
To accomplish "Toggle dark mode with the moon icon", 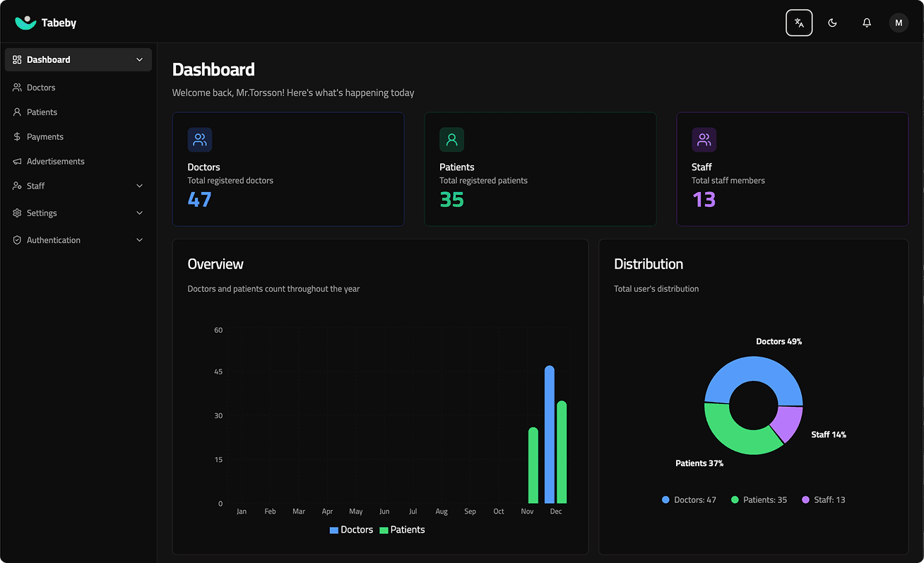I will (832, 23).
